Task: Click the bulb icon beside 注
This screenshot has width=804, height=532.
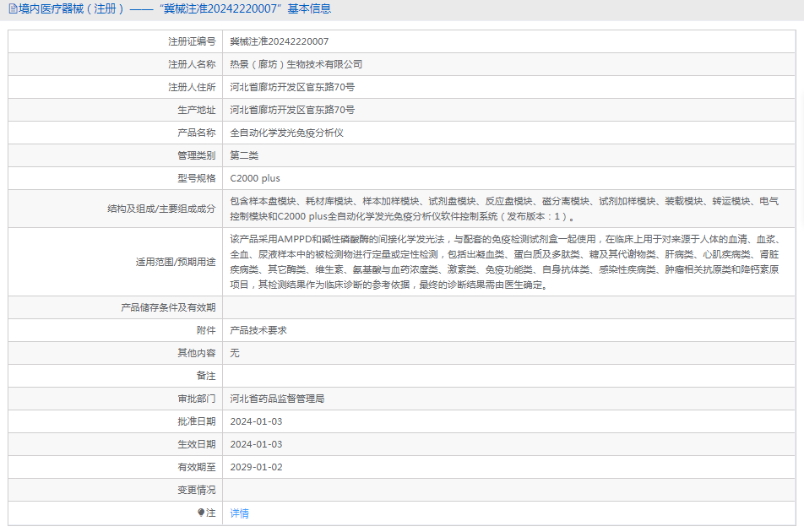Action: [201, 513]
